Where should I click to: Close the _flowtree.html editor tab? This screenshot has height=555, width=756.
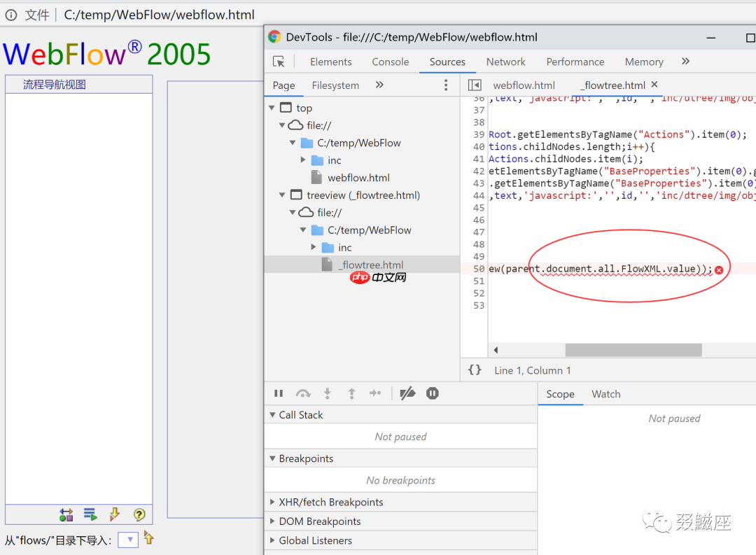[654, 85]
